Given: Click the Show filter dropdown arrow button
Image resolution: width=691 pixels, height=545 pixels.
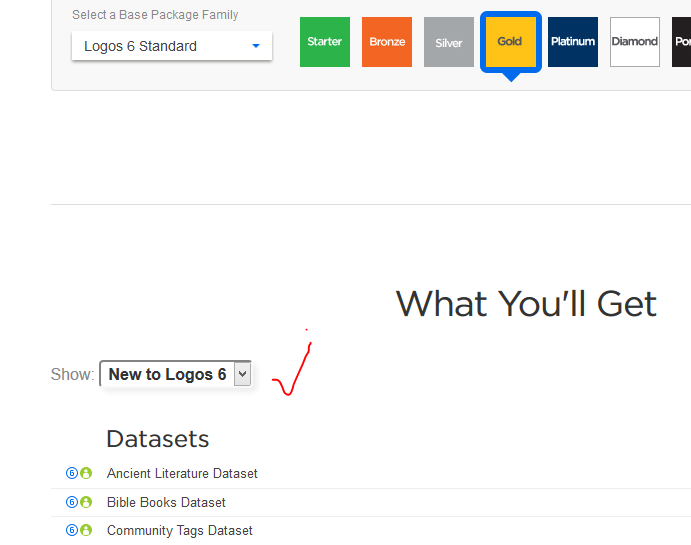Looking at the screenshot, I should pos(242,374).
